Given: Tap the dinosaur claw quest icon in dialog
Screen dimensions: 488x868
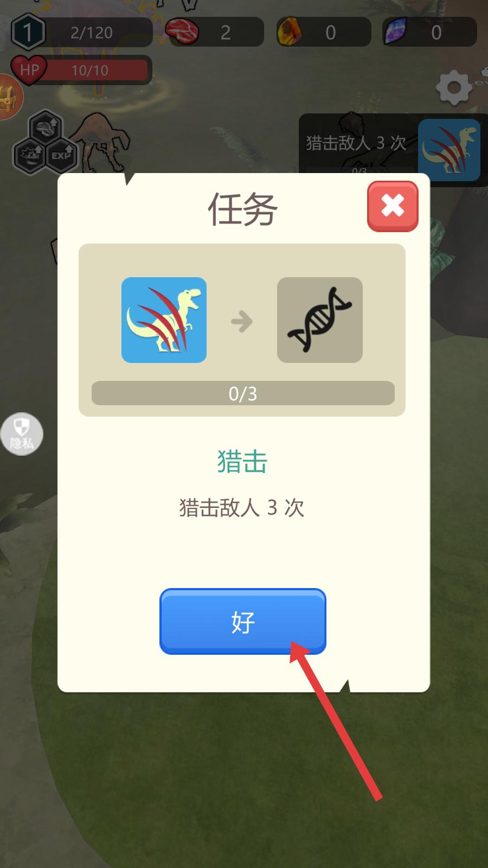Looking at the screenshot, I should pyautogui.click(x=164, y=320).
